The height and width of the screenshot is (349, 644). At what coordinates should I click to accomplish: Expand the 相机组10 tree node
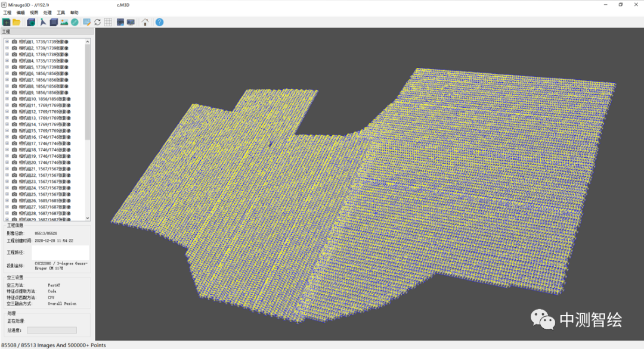(x=7, y=99)
